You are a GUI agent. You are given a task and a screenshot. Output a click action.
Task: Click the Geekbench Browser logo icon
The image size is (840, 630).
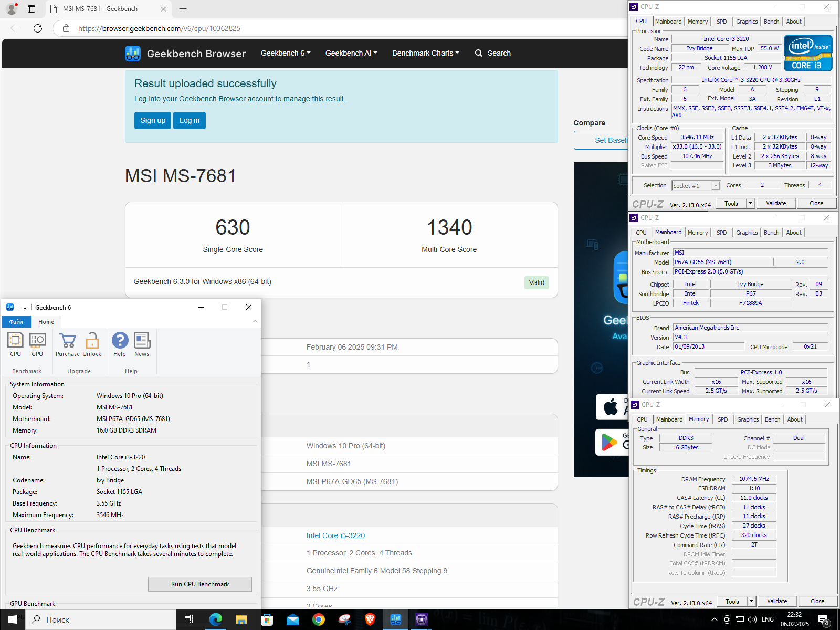[x=133, y=54]
